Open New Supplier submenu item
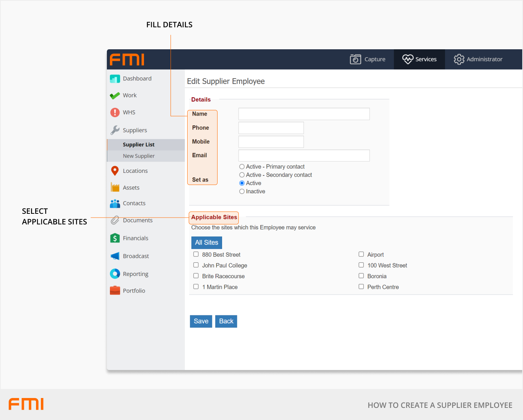 (x=139, y=156)
